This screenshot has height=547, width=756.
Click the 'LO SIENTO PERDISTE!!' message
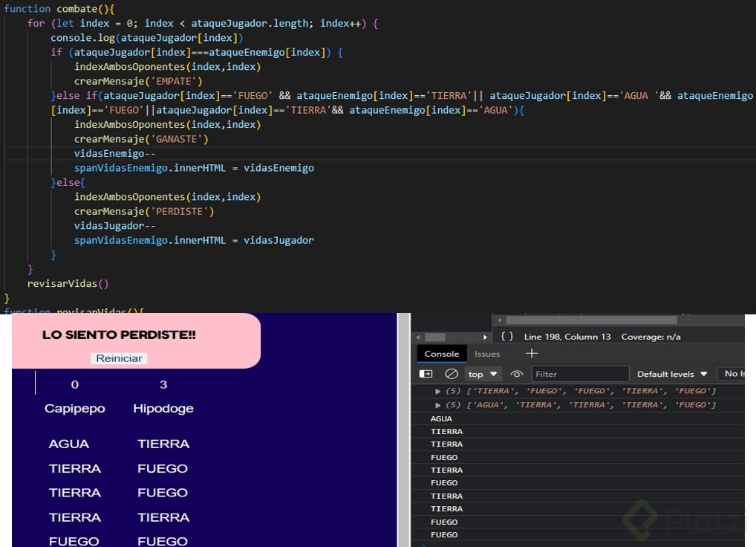(x=119, y=334)
